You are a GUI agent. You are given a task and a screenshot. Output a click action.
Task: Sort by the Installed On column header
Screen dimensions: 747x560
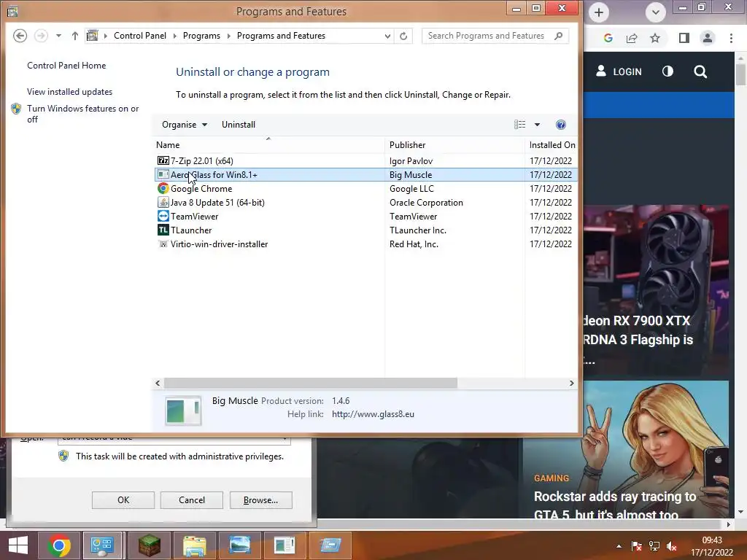[x=551, y=145]
